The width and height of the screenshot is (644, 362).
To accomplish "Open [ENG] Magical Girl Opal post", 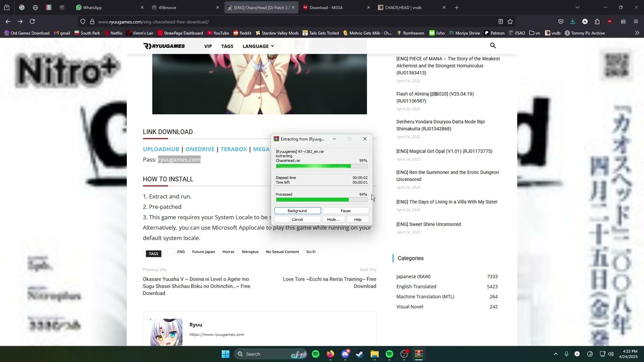I will 444,151.
